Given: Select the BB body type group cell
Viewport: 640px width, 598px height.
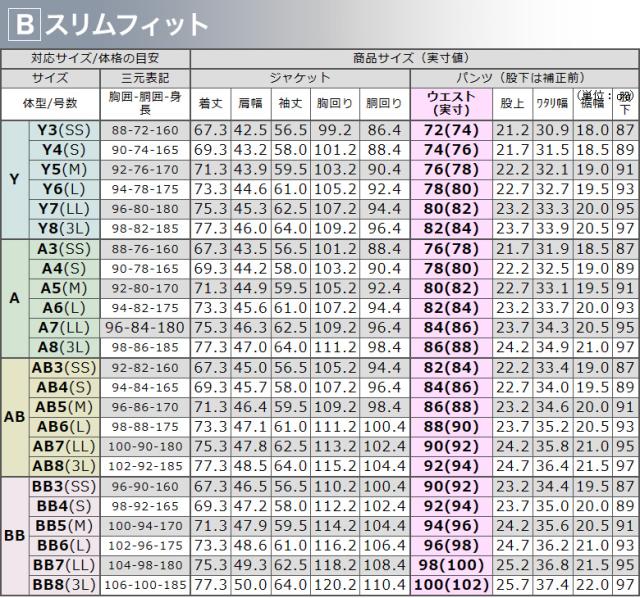Looking at the screenshot, I should (15, 536).
